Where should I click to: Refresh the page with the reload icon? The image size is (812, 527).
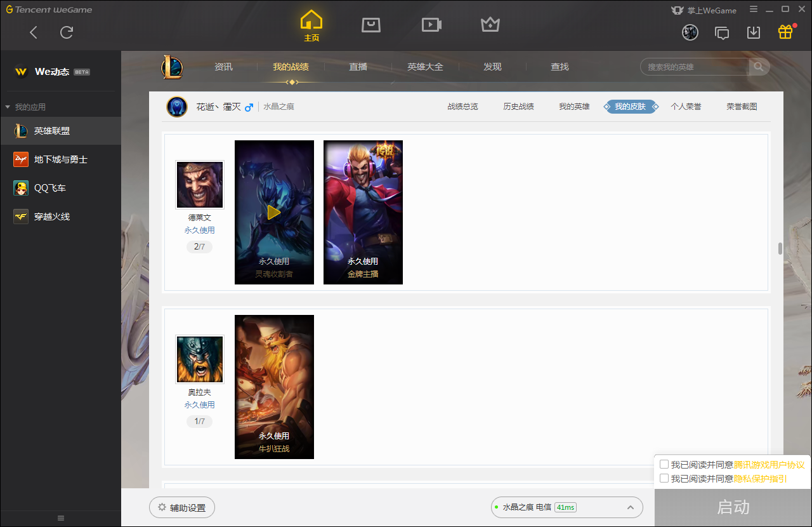(67, 32)
